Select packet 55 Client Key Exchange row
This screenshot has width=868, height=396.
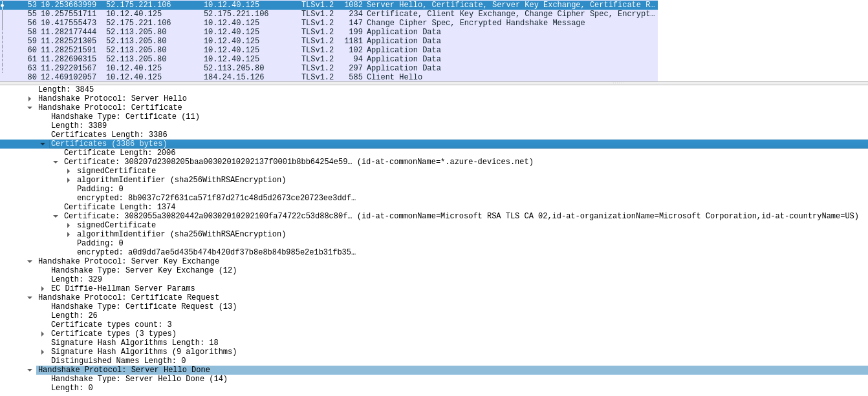(x=329, y=14)
